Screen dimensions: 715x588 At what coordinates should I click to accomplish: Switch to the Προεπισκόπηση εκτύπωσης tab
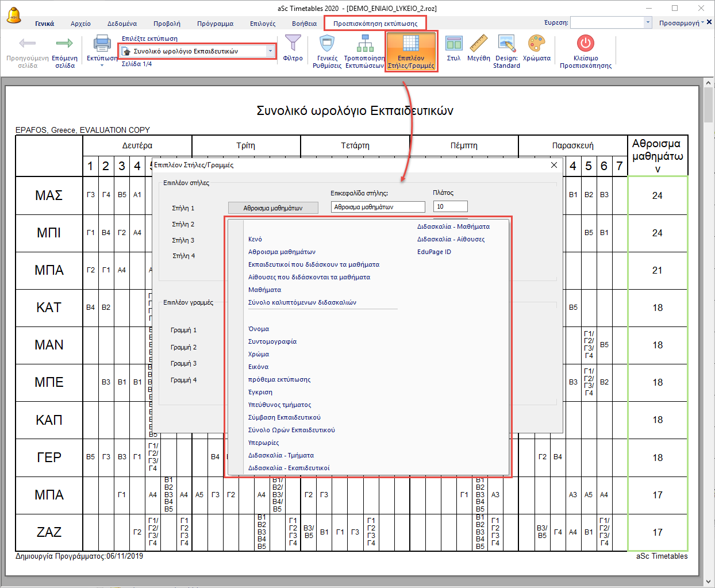click(x=375, y=24)
